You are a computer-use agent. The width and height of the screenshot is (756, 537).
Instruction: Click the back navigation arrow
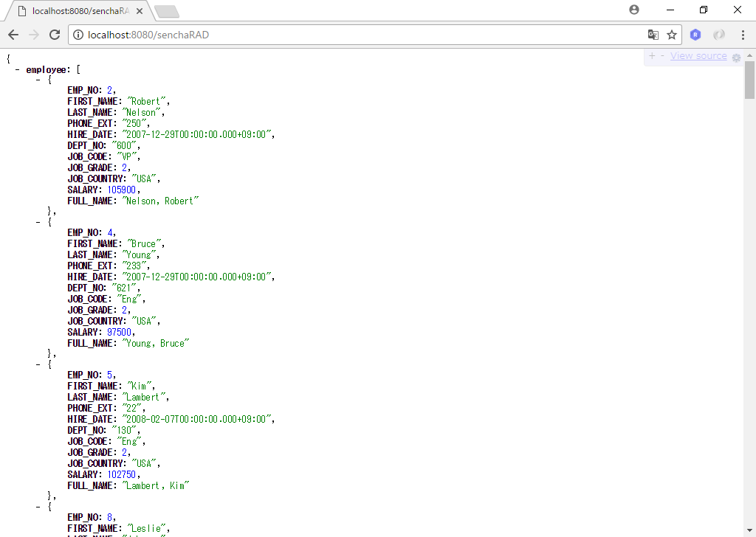coord(13,35)
